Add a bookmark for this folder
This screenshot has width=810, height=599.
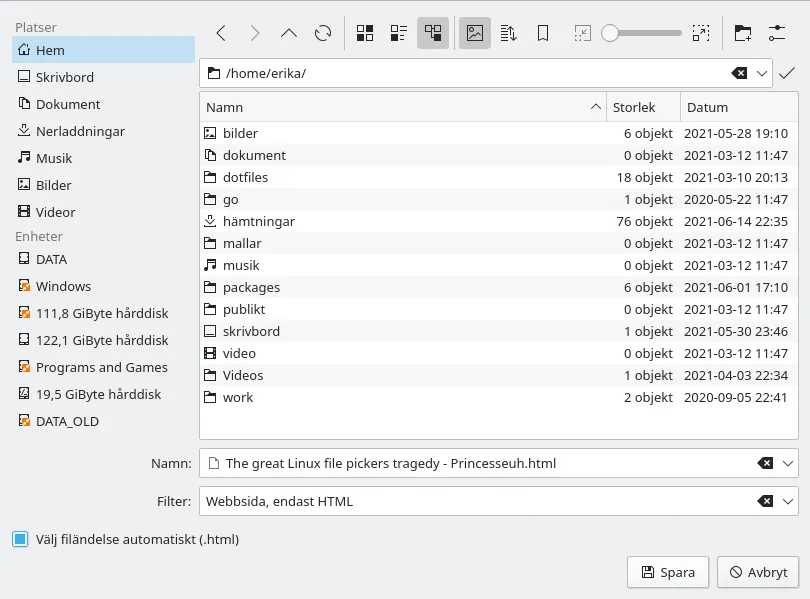(x=542, y=32)
